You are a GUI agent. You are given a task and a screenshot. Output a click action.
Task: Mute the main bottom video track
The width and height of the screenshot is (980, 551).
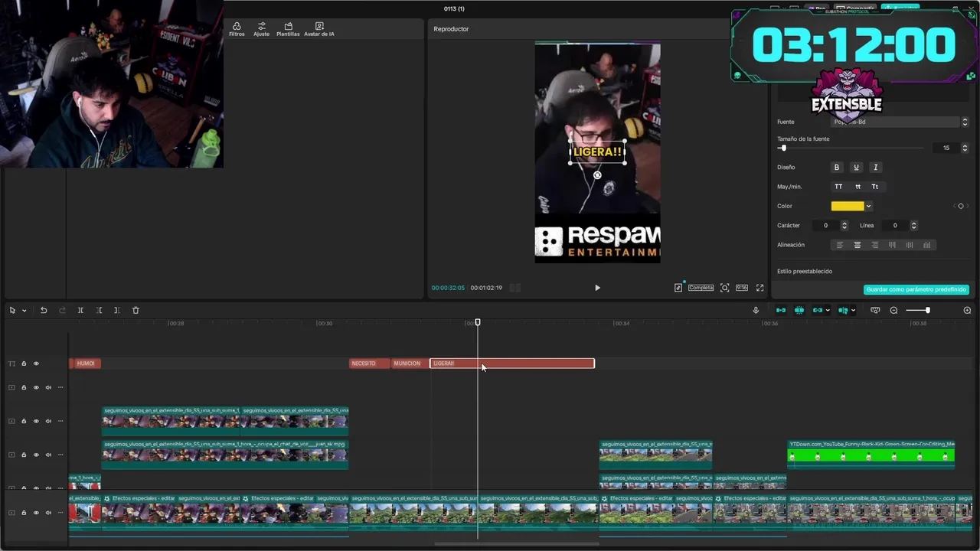(x=48, y=513)
